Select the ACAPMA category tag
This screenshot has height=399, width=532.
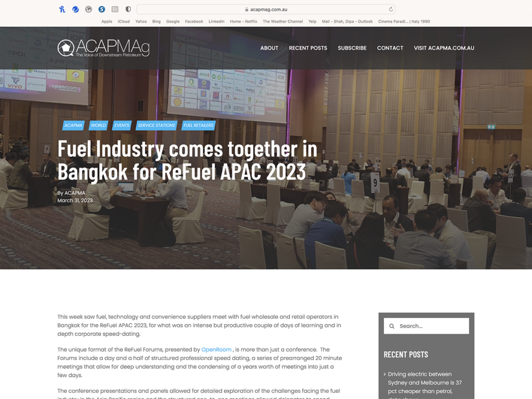73,125
